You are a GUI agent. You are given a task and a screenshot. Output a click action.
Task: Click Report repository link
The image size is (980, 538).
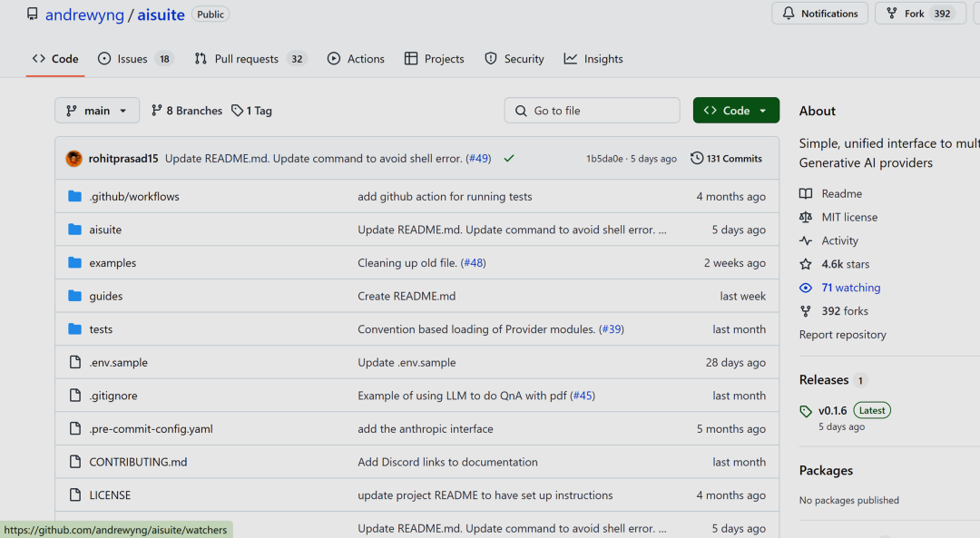point(842,334)
